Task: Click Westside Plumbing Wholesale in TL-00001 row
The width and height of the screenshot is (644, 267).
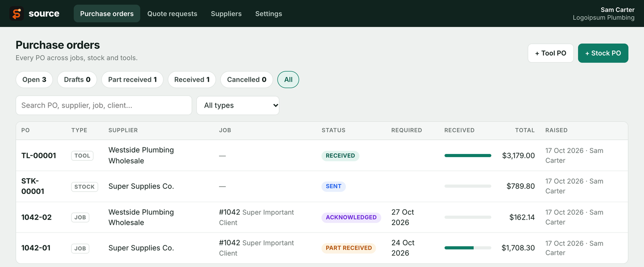Action: 141,155
